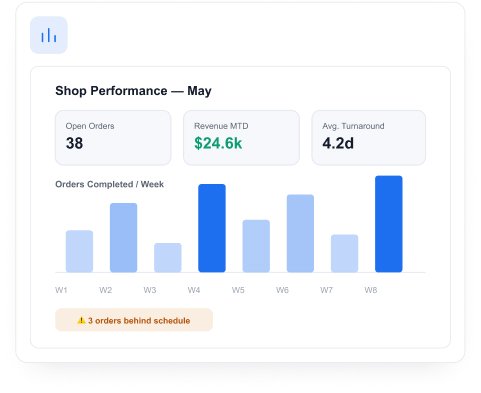The height and width of the screenshot is (393, 481).
Task: Click the 38 open orders value
Action: click(74, 143)
